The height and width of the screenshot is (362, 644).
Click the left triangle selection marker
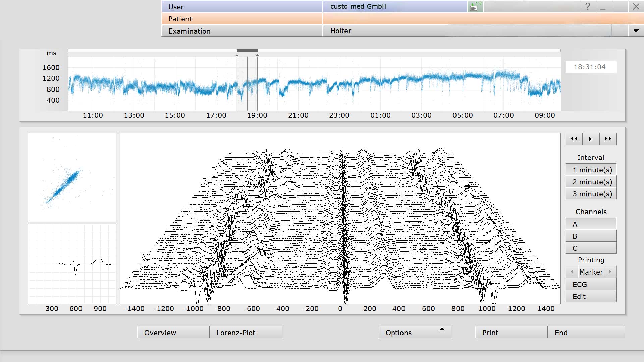click(x=237, y=55)
